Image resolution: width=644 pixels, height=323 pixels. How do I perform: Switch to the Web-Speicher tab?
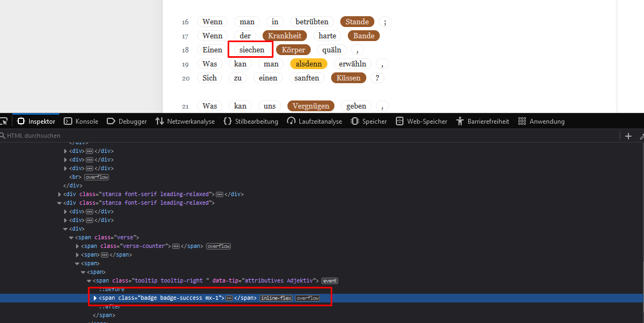[x=421, y=121]
